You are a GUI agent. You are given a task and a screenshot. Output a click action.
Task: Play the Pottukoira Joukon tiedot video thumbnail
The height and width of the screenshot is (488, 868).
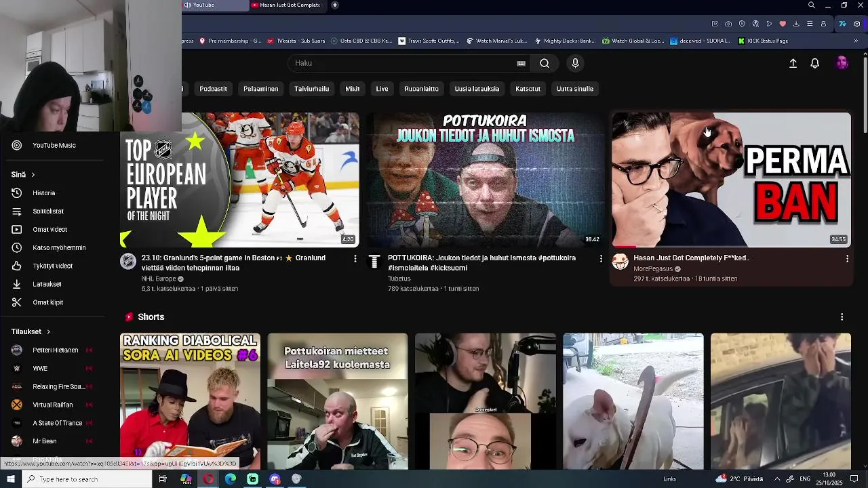(x=485, y=180)
